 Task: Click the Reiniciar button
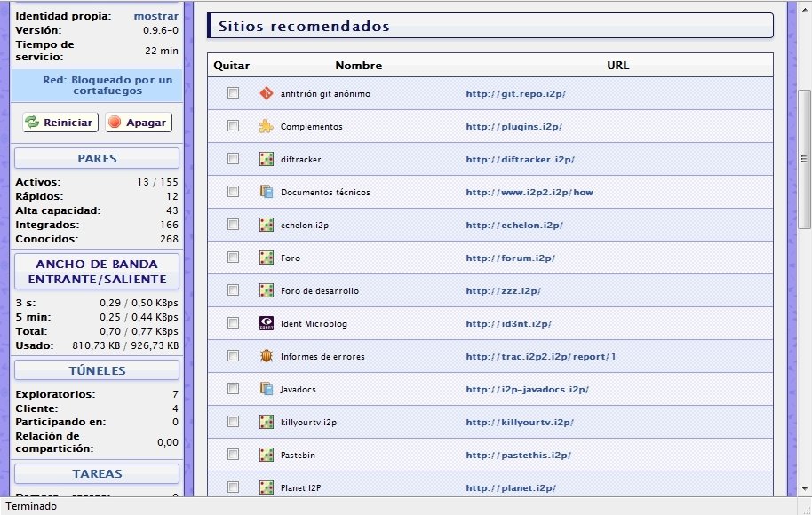(x=60, y=123)
